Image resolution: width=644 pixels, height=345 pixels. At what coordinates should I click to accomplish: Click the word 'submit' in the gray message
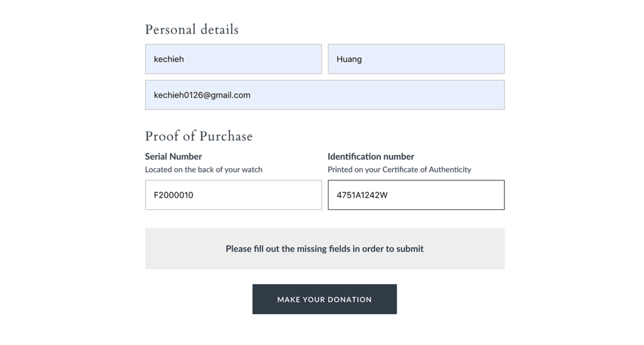(x=410, y=249)
